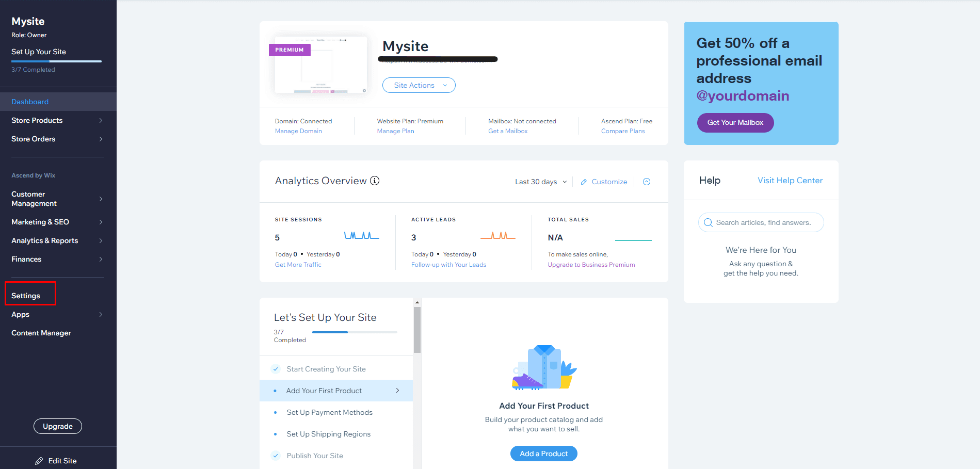The image size is (980, 469).
Task: Open Content Manager menu item
Action: pos(58,333)
